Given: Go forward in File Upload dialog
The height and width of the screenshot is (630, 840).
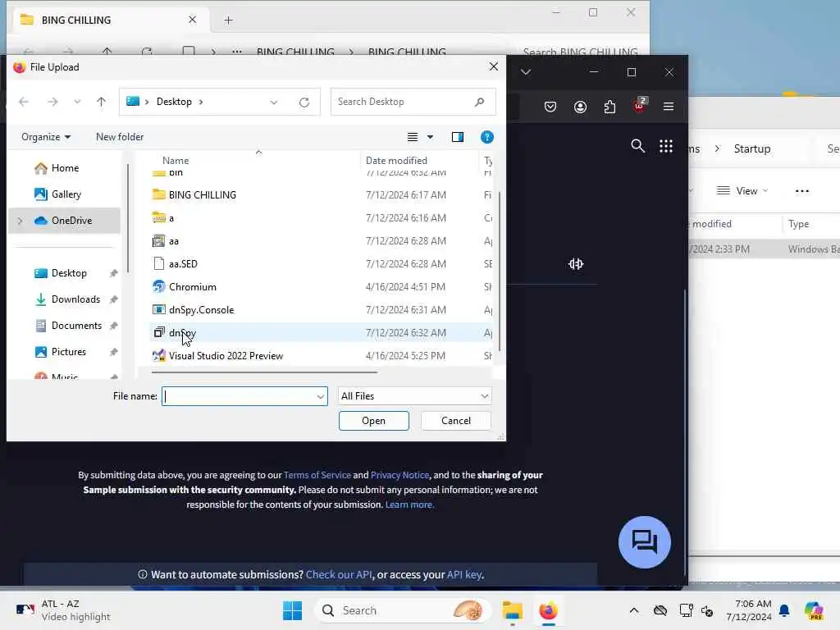Looking at the screenshot, I should coord(52,102).
